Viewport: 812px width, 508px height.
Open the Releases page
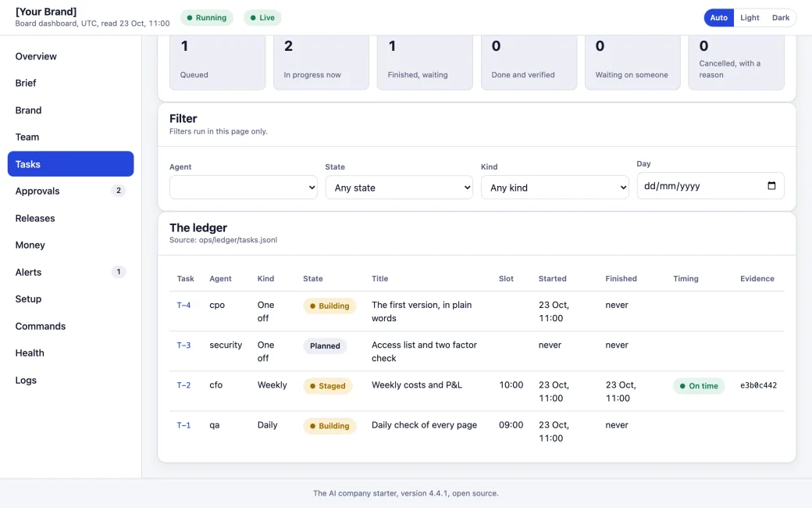tap(70, 218)
